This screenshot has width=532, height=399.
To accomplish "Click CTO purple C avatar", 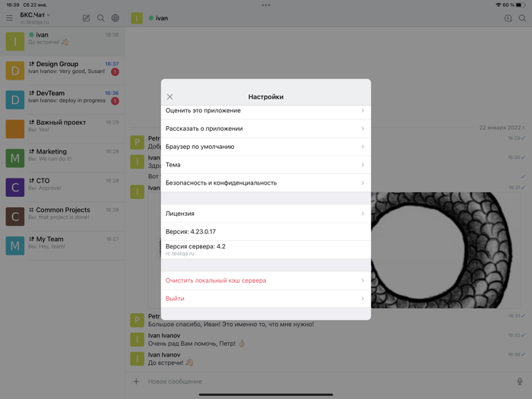I will click(x=15, y=187).
